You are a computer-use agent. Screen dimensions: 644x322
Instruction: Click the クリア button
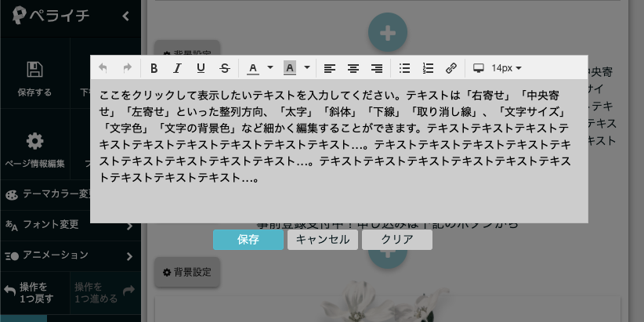[396, 240]
